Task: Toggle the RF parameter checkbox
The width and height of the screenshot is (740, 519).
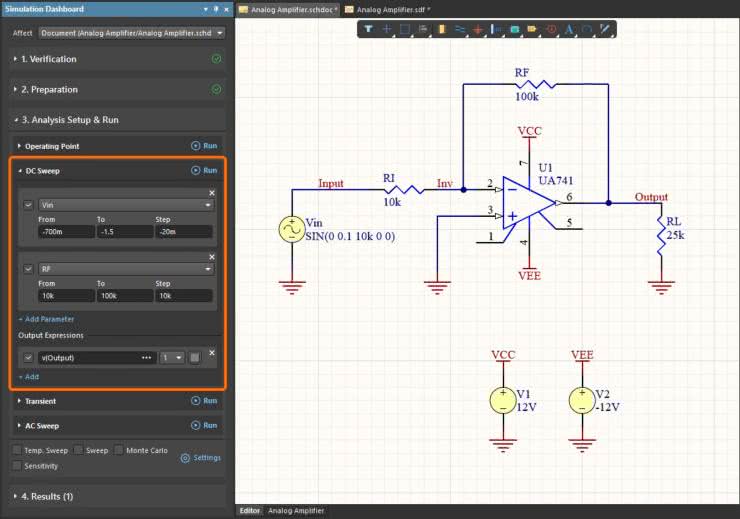Action: click(28, 269)
